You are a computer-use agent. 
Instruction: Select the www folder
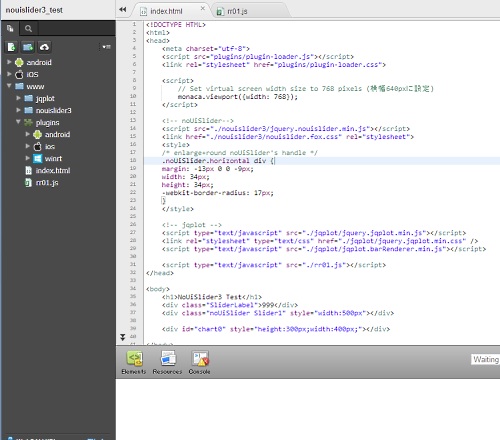point(35,87)
